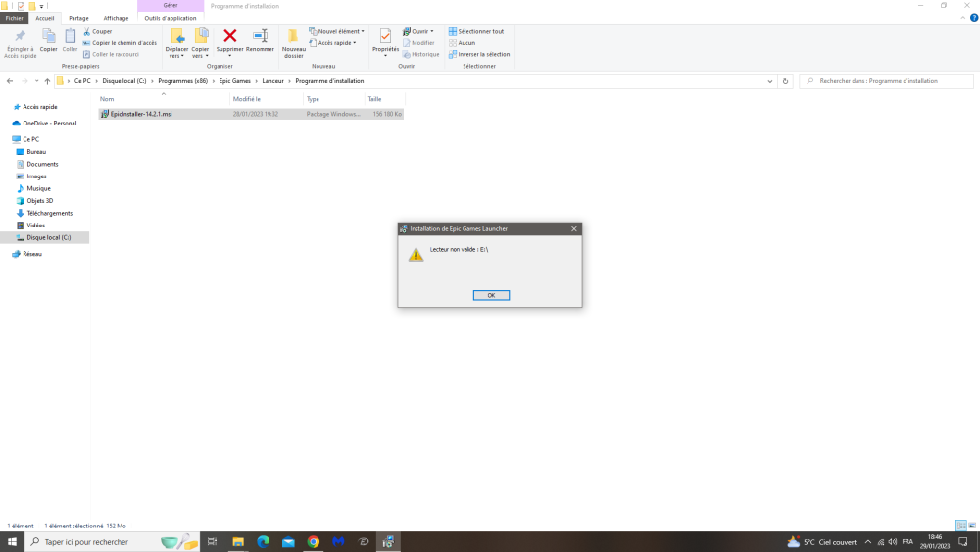Show hidden system tray icons
Image resolution: width=980 pixels, height=552 pixels.
(x=867, y=542)
